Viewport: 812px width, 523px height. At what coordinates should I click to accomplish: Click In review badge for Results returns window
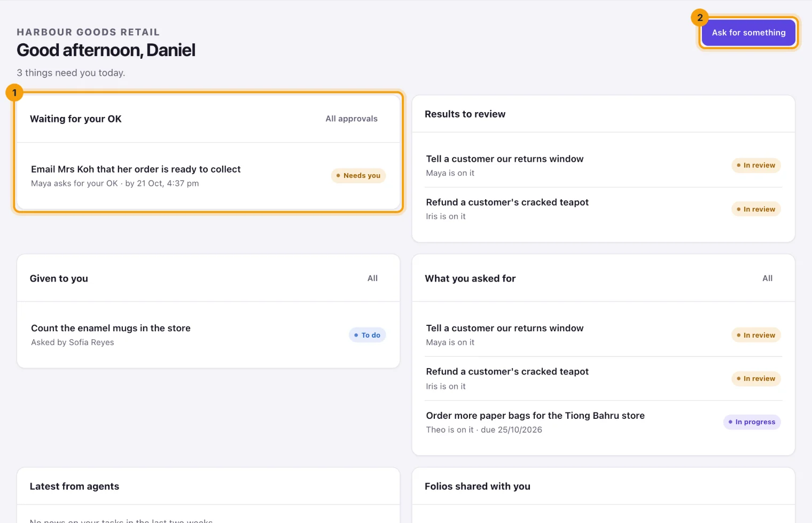click(756, 166)
